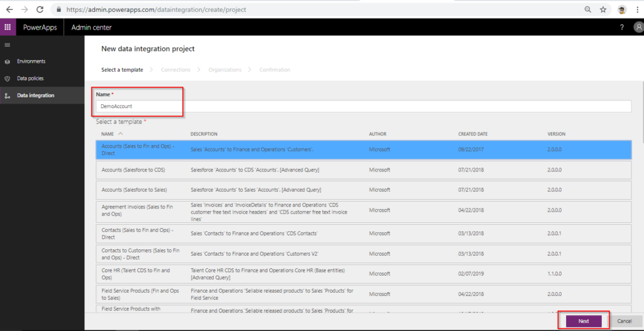This screenshot has height=331, width=644.
Task: Click the 09/22/2017 created date cell
Action: (470, 149)
